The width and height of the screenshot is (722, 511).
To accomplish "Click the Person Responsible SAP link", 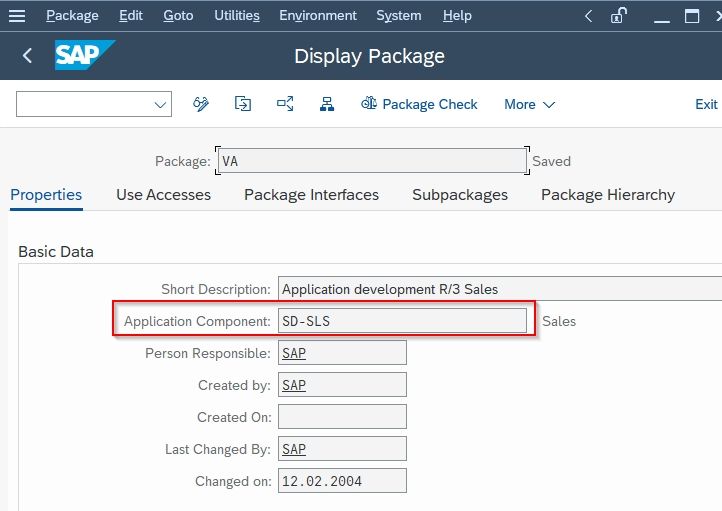I will coord(294,353).
